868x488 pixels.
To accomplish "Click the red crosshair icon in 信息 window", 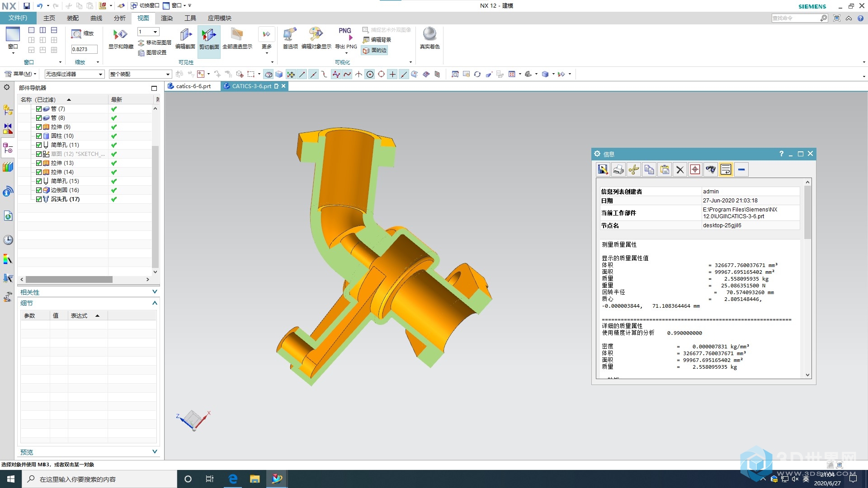I will [695, 169].
